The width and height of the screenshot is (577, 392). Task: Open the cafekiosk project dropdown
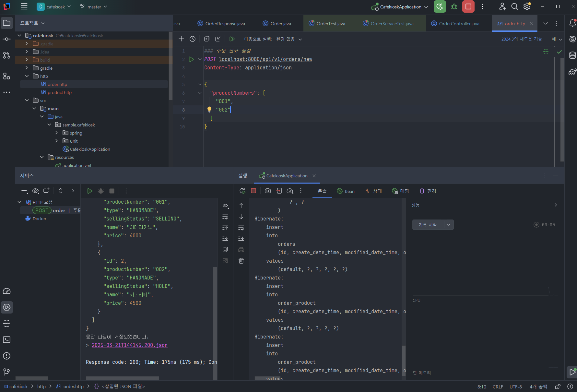pyautogui.click(x=54, y=6)
